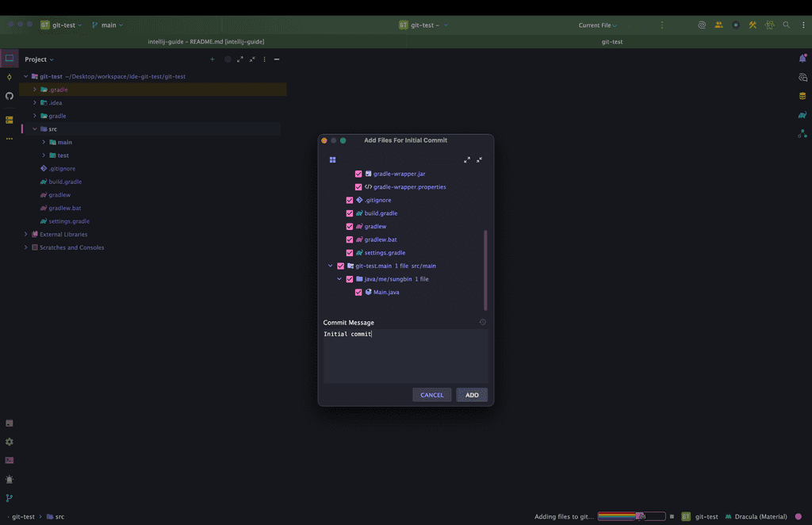Viewport: 812px width, 525px height.
Task: Expand the External Libraries tree node
Action: coord(26,235)
